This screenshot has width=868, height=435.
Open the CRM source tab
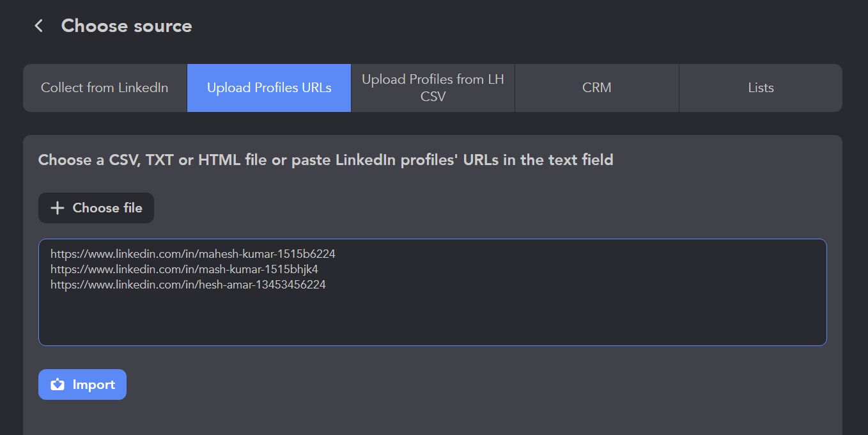click(x=596, y=88)
